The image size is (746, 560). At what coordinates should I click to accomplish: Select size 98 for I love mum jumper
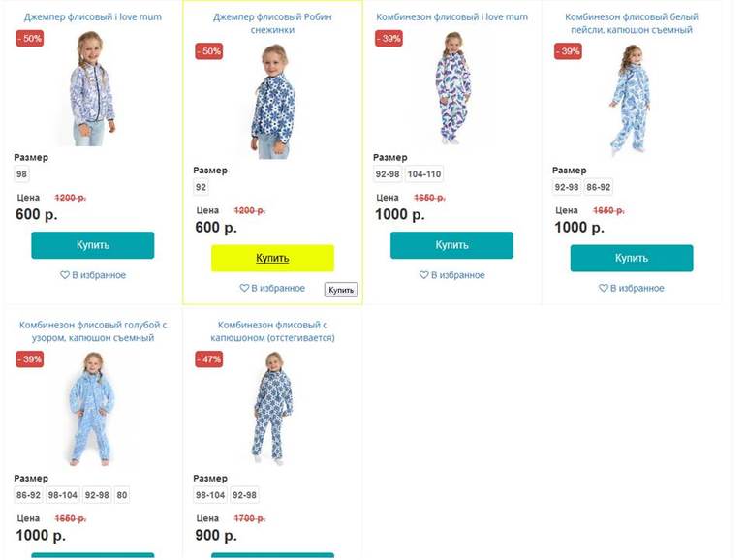(x=22, y=174)
